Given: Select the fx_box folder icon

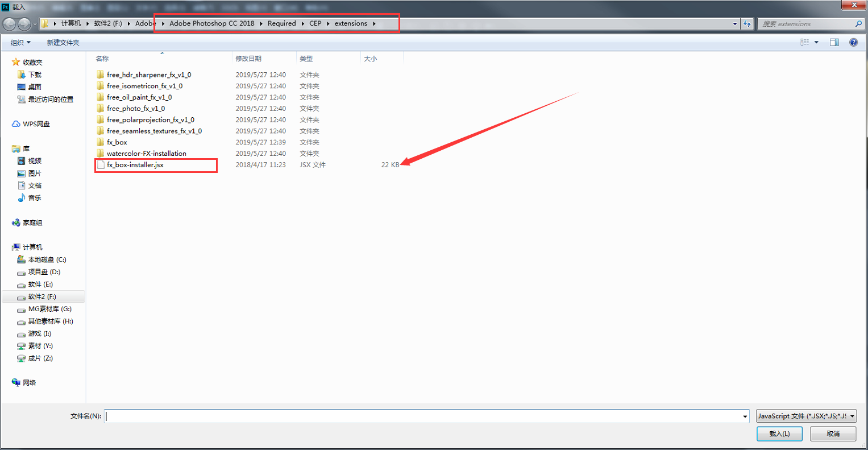Looking at the screenshot, I should pyautogui.click(x=101, y=142).
